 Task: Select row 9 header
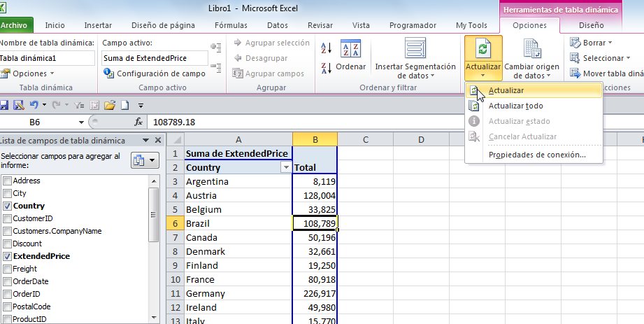(x=176, y=266)
